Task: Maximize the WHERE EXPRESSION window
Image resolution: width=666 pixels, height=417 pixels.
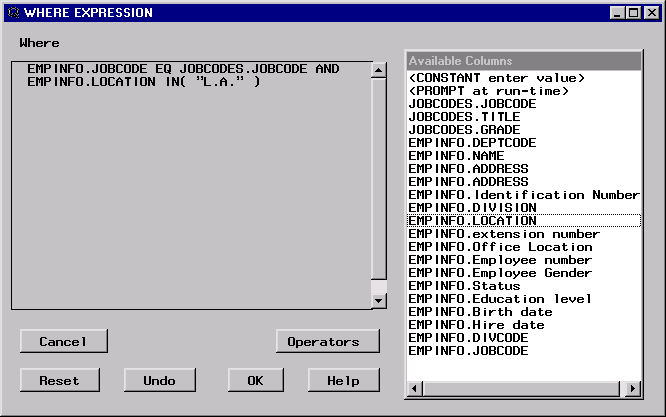Action: coord(633,13)
